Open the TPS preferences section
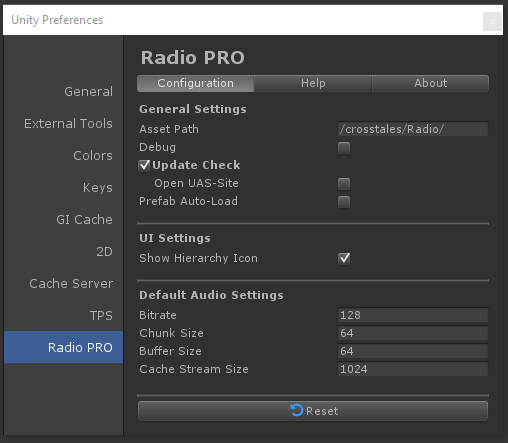 63,315
